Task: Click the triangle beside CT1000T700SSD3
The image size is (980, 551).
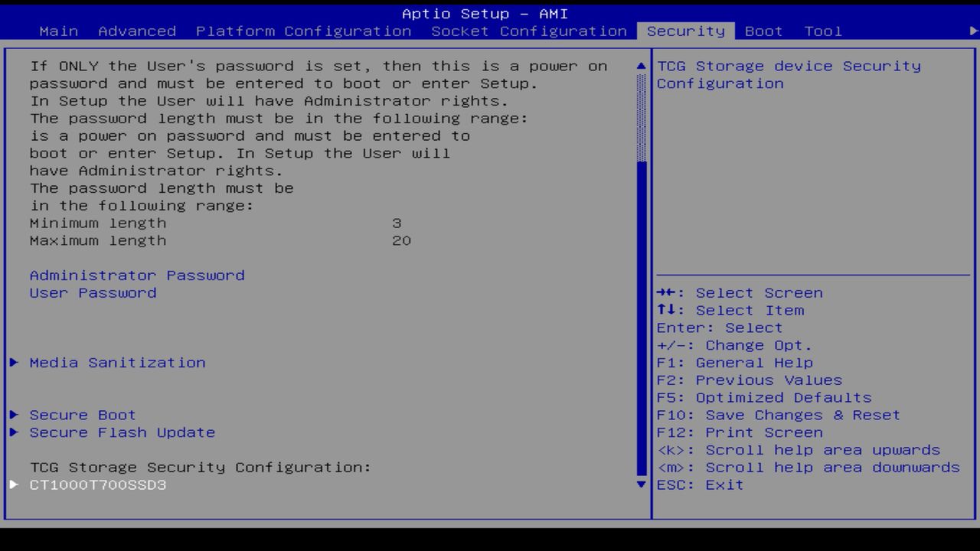Action: (13, 484)
